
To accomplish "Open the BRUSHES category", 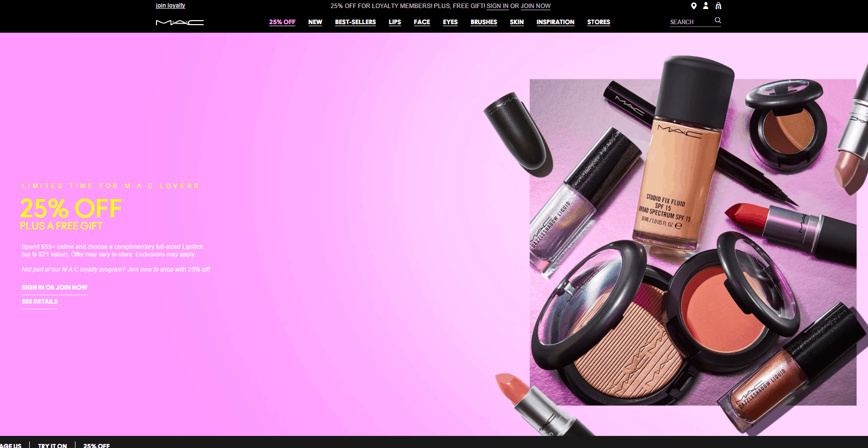I will tap(484, 22).
